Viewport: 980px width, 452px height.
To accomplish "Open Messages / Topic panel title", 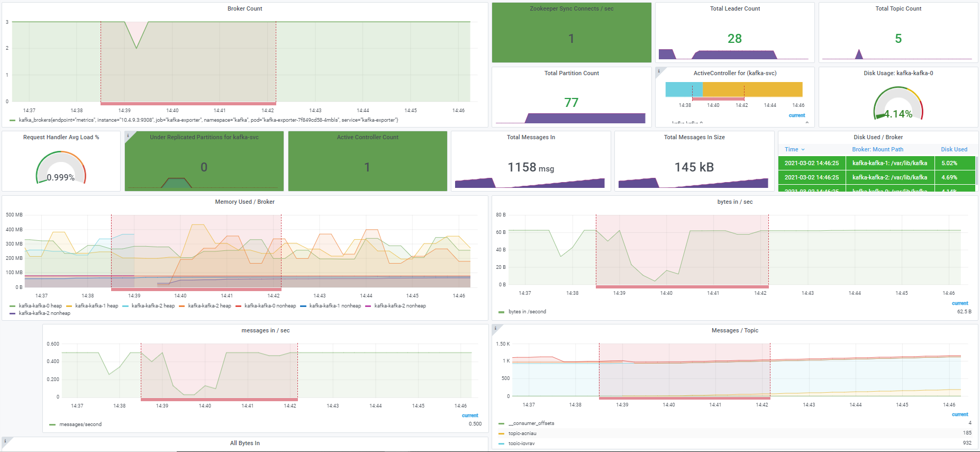I will (x=735, y=330).
